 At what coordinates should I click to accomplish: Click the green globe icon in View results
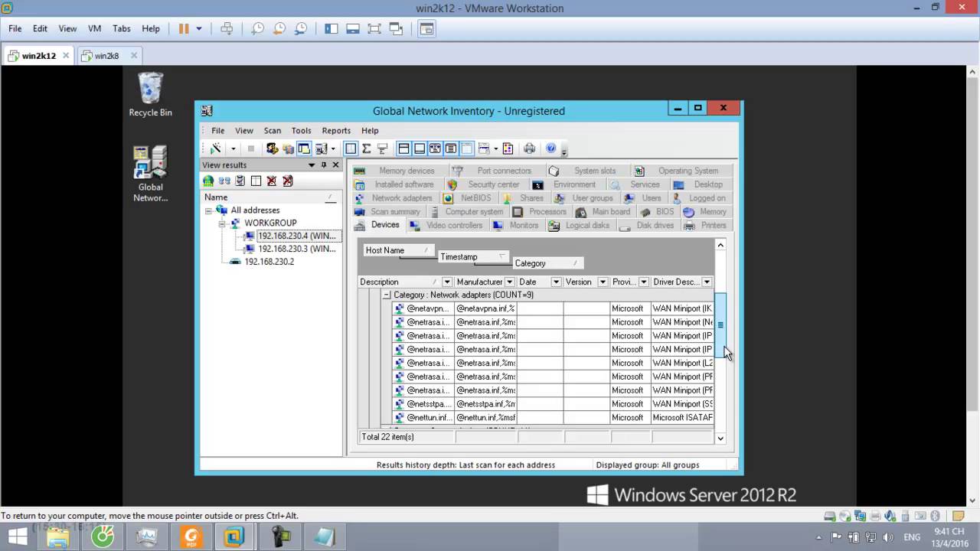pyautogui.click(x=208, y=181)
